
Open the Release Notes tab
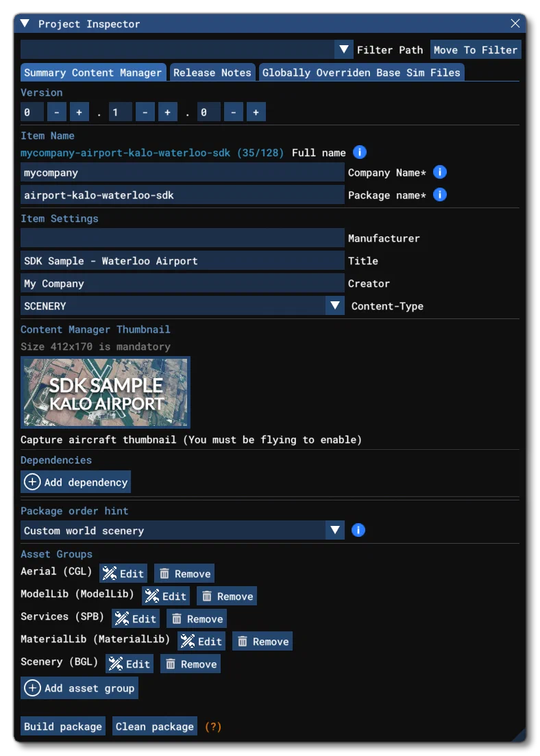click(212, 73)
